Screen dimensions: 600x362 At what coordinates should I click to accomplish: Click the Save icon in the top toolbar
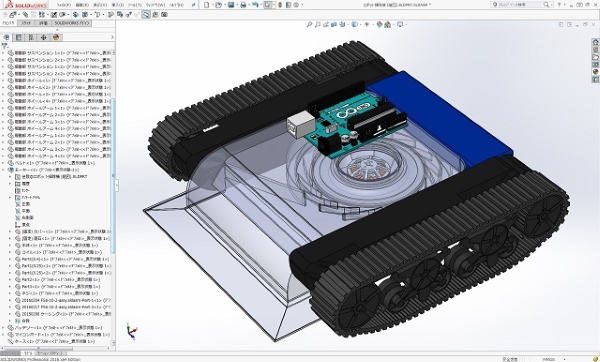[231, 5]
